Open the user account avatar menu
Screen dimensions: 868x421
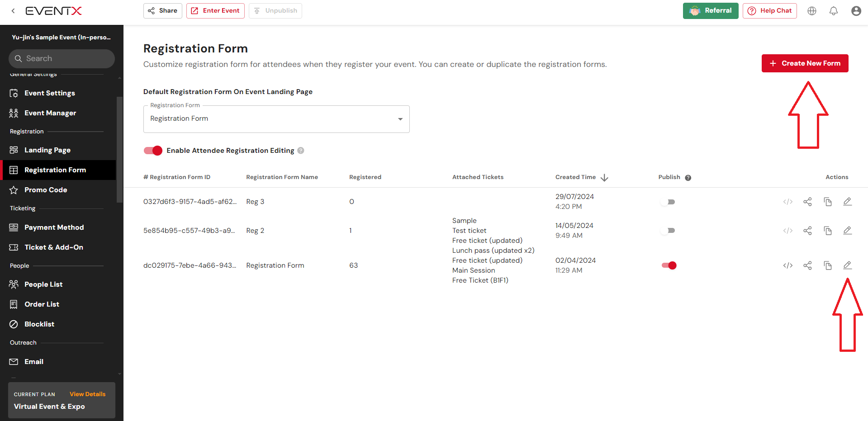click(856, 11)
